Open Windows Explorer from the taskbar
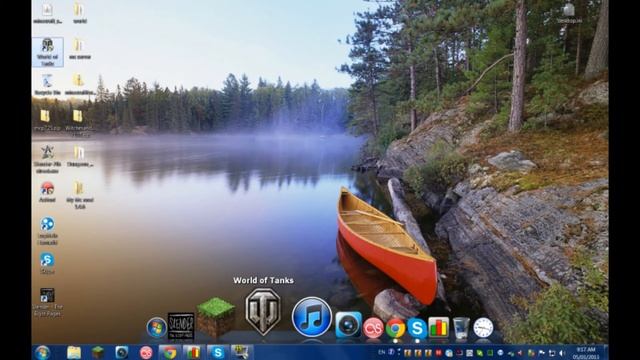Image resolution: width=640 pixels, height=360 pixels. [x=74, y=352]
